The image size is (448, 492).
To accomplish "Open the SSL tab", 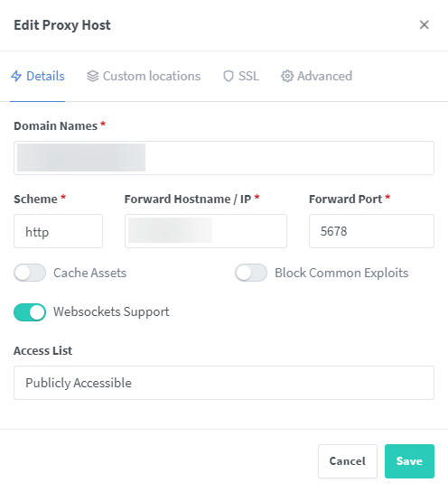I will point(241,76).
